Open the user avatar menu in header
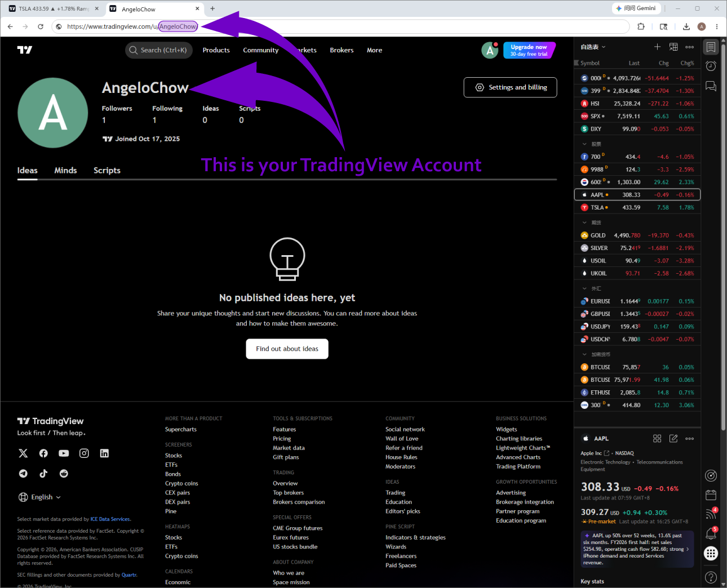The height and width of the screenshot is (588, 727). pos(490,50)
